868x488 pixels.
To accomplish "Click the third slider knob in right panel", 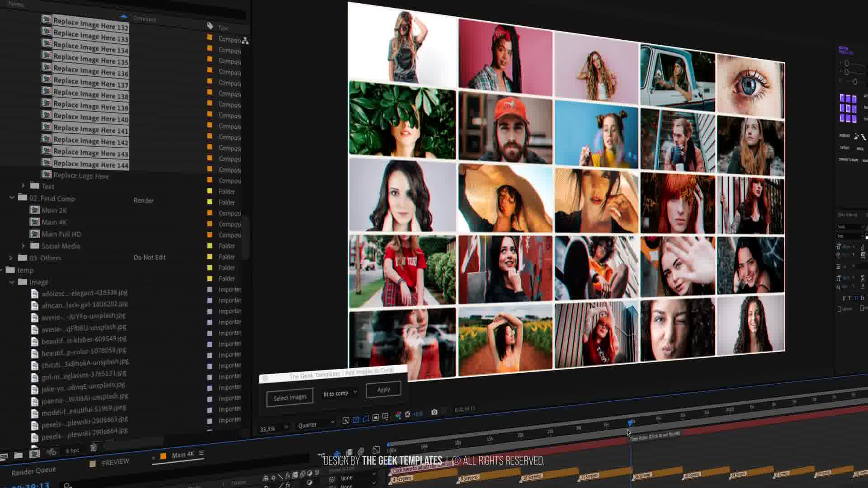I will pos(855,82).
